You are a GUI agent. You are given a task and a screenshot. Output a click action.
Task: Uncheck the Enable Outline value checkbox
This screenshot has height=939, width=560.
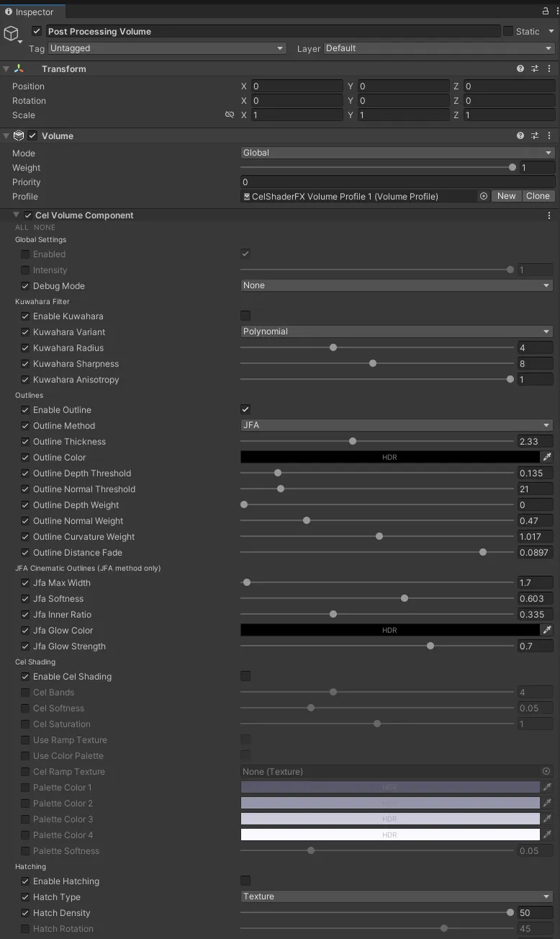[245, 409]
